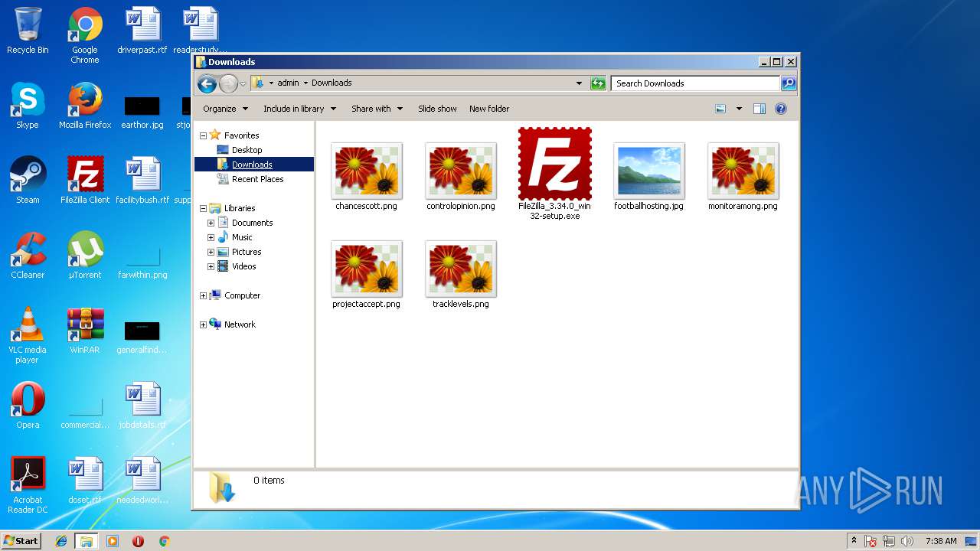Click Slide show button
This screenshot has width=980, height=551.
[437, 109]
